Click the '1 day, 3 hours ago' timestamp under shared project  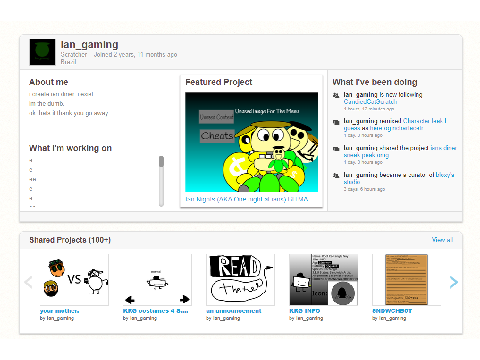(363, 162)
